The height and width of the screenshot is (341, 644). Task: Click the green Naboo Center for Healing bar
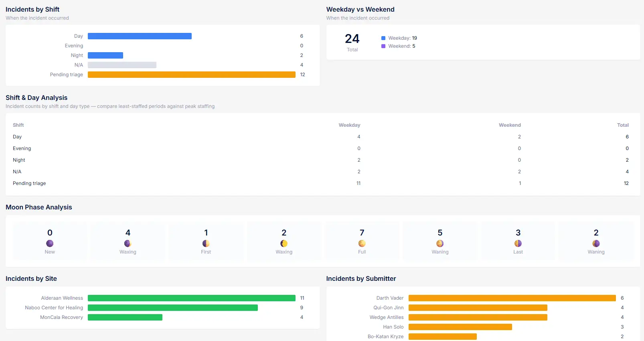(173, 308)
